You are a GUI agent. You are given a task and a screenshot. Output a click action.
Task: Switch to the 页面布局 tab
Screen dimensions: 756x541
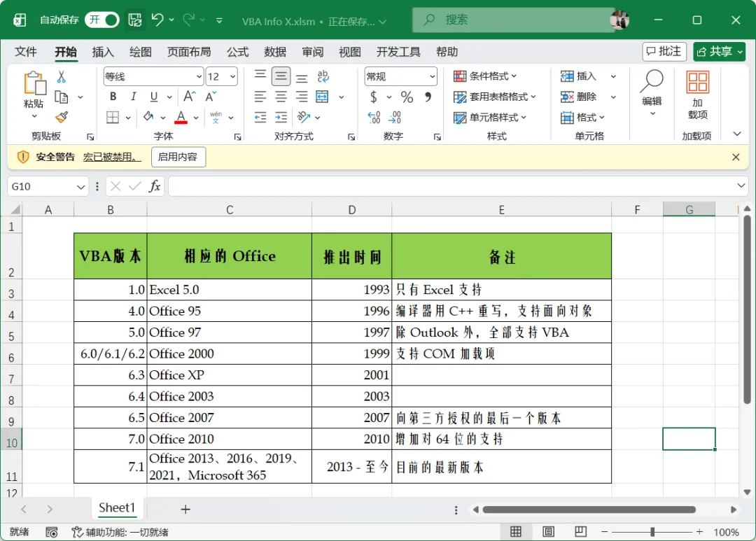click(x=188, y=52)
